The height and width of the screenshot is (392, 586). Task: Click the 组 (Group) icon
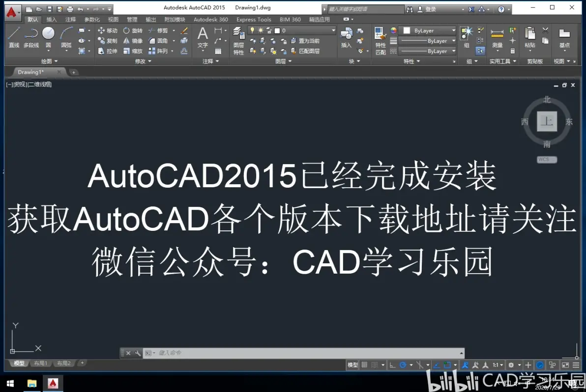click(467, 37)
